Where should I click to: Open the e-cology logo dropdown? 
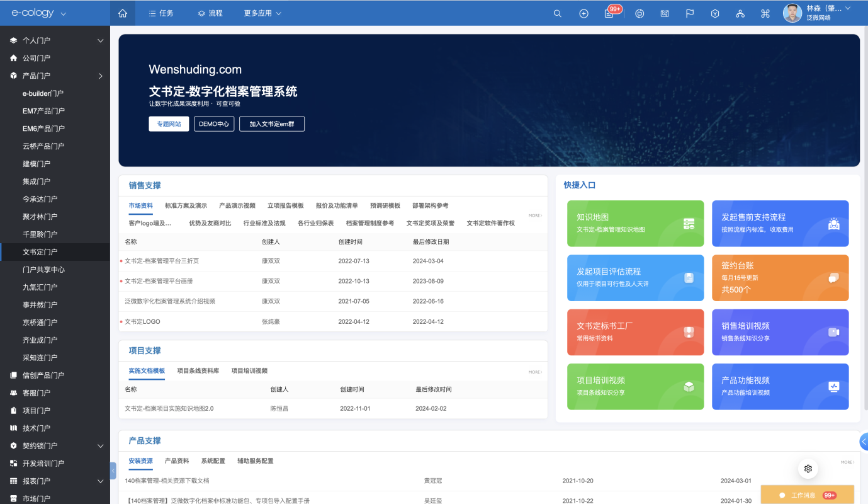tap(39, 13)
